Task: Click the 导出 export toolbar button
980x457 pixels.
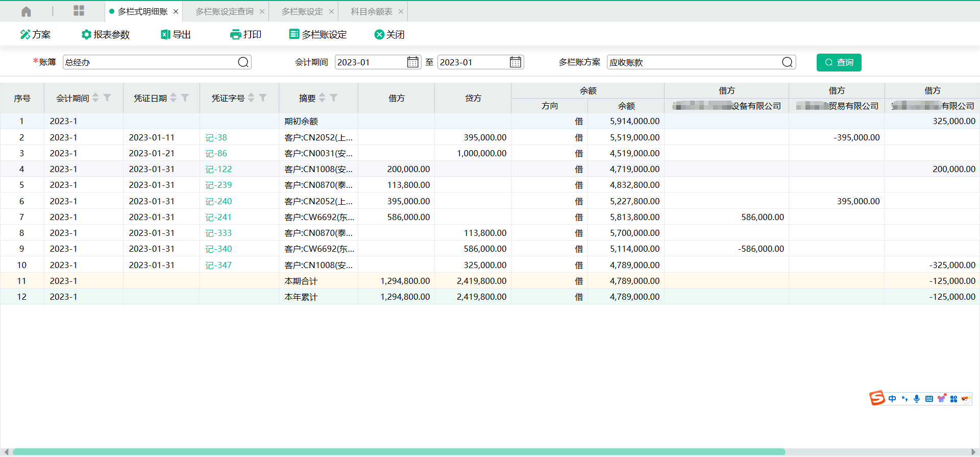Action: click(176, 35)
